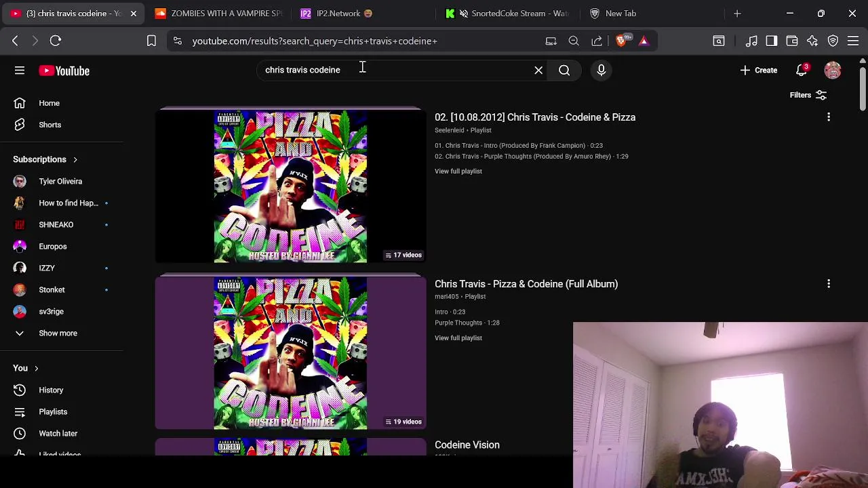The width and height of the screenshot is (868, 488).
Task: Open the account avatar menu
Action: coord(832,70)
